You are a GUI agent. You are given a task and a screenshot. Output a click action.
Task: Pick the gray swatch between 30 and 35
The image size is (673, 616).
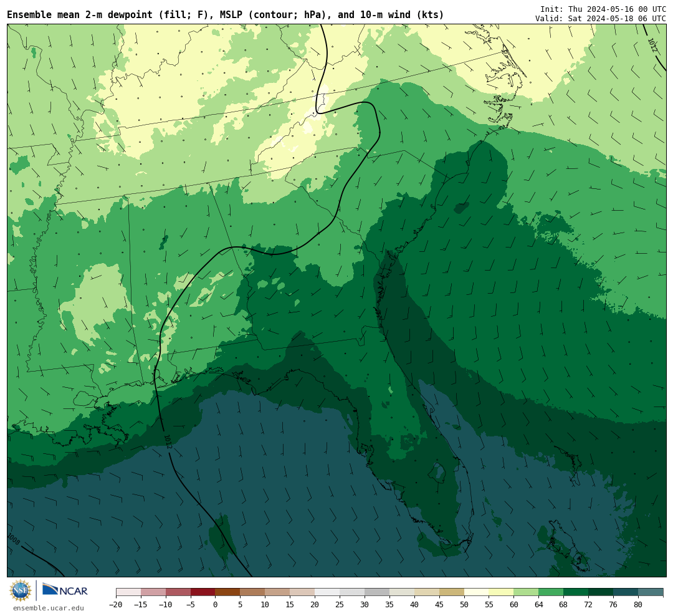tap(377, 592)
